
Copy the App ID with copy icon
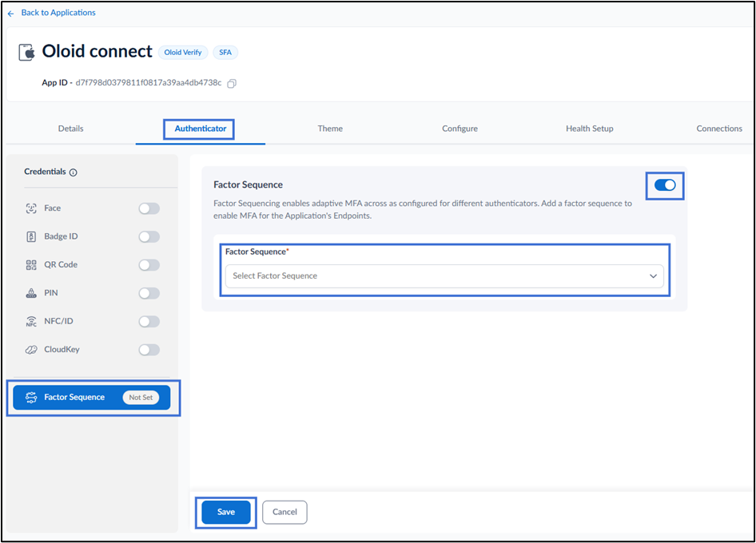coord(232,83)
